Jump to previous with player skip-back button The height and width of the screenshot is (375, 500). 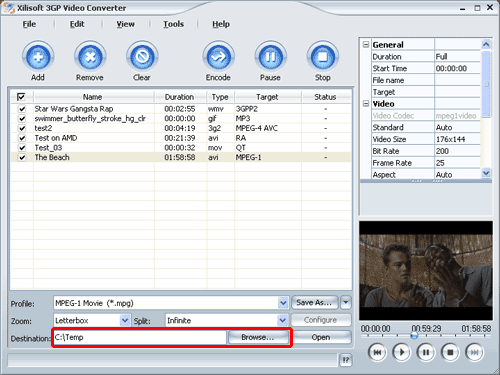[x=377, y=352]
